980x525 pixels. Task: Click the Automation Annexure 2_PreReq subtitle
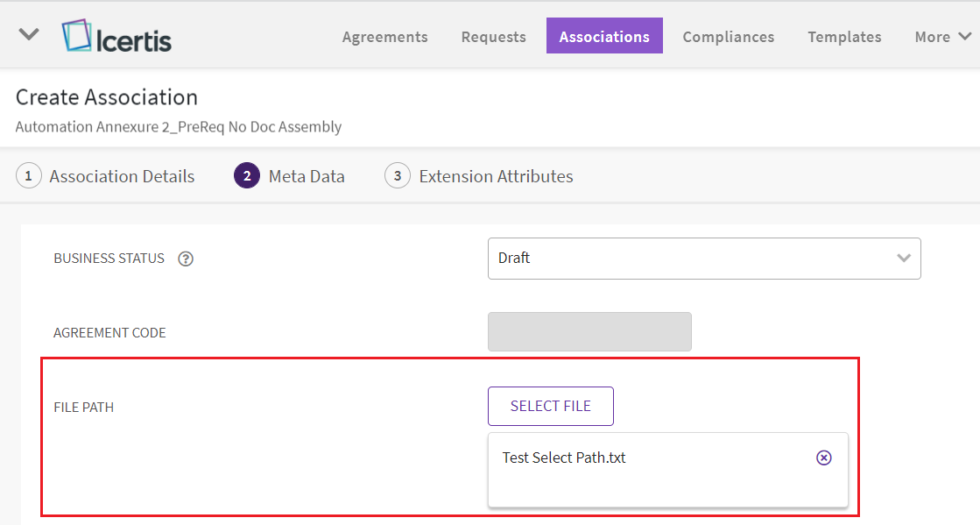tap(179, 127)
